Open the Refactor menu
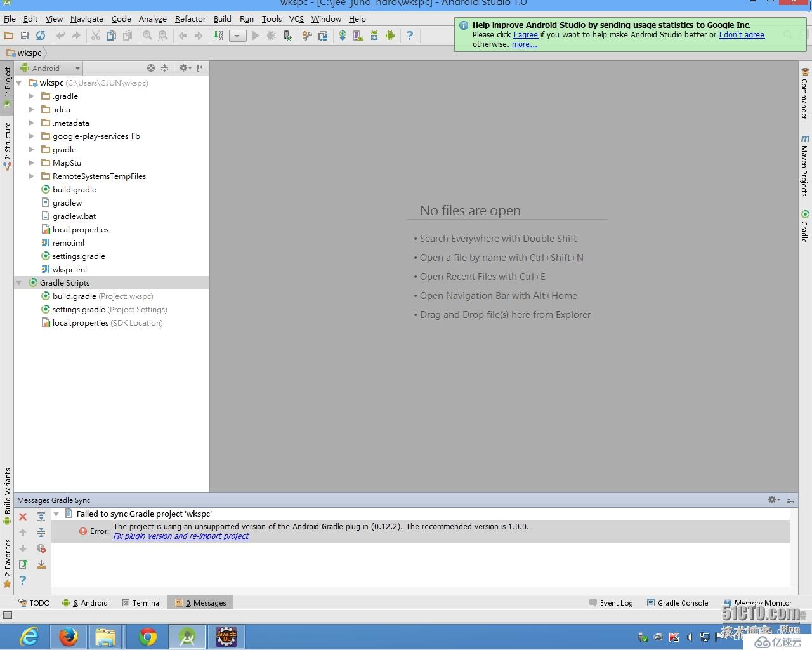This screenshot has height=650, width=812. 190,19
